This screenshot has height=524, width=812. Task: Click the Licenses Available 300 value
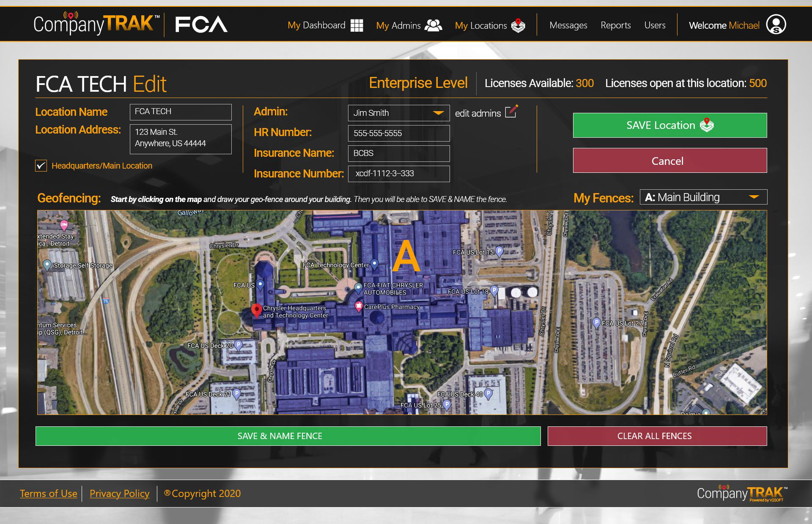(x=584, y=83)
